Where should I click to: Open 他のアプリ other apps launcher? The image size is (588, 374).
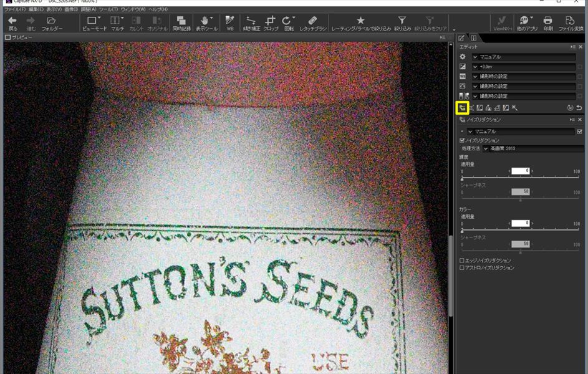526,23
